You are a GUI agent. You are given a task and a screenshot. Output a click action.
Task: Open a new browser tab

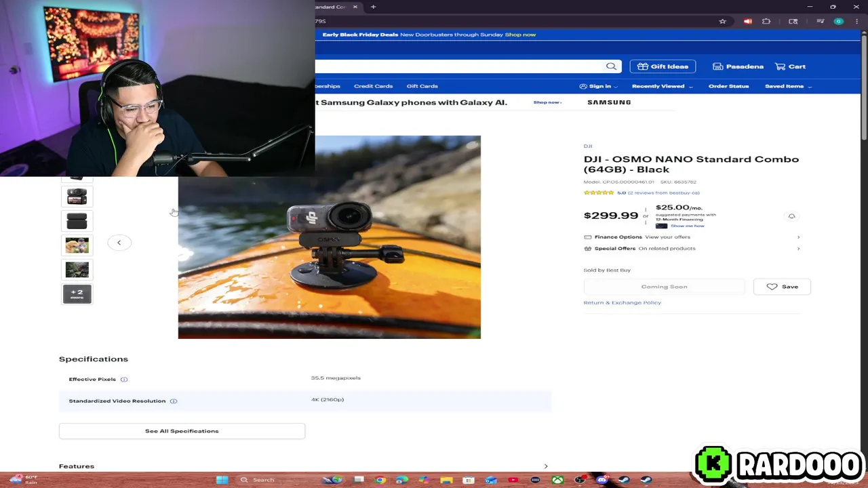point(373,7)
